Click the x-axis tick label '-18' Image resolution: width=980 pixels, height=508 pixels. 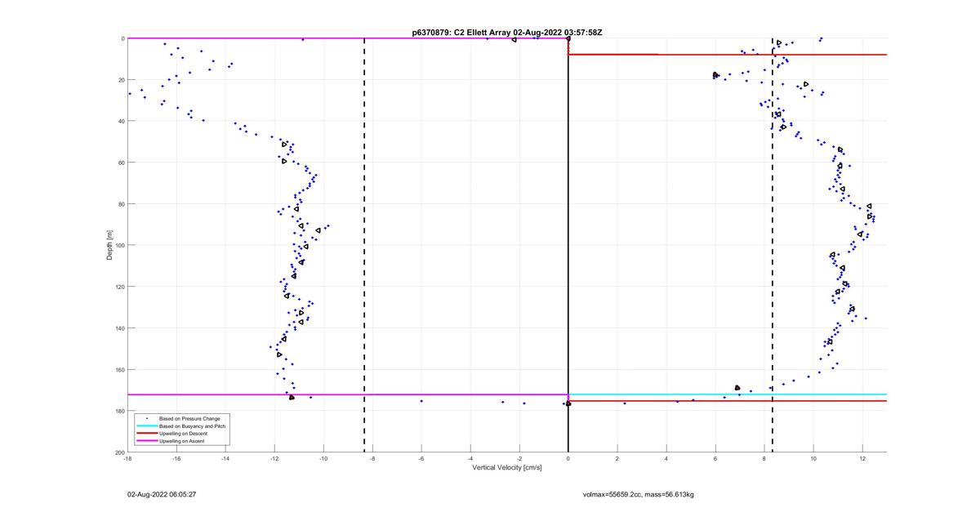127,458
